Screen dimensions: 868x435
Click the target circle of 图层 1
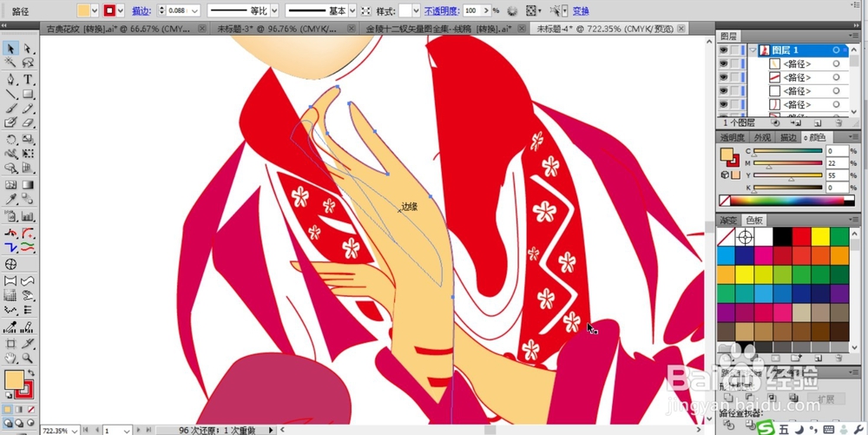[x=836, y=50]
